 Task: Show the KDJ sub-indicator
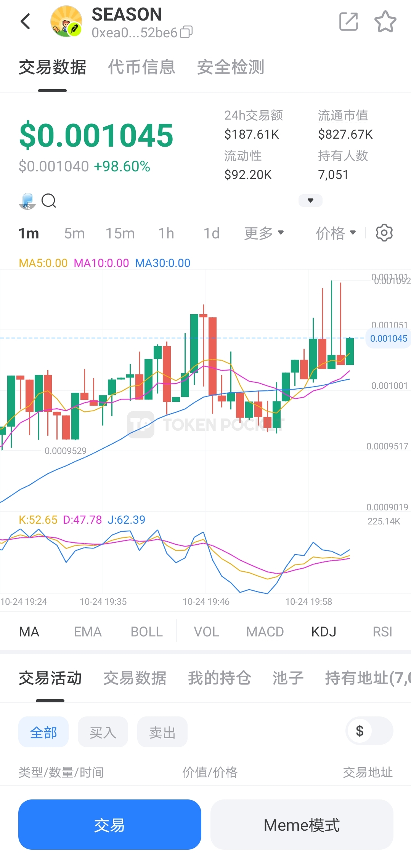[x=324, y=632]
